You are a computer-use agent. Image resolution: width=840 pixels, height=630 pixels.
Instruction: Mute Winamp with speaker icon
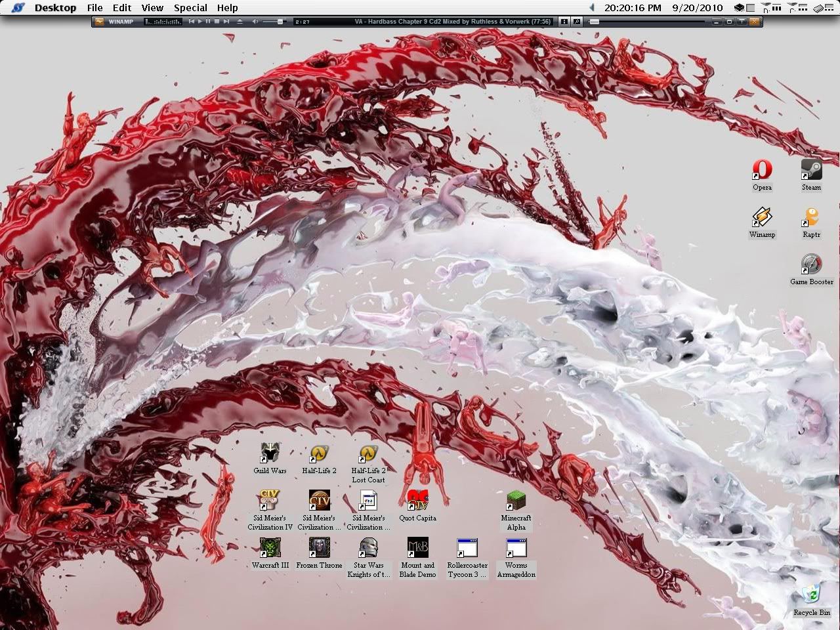[x=255, y=22]
